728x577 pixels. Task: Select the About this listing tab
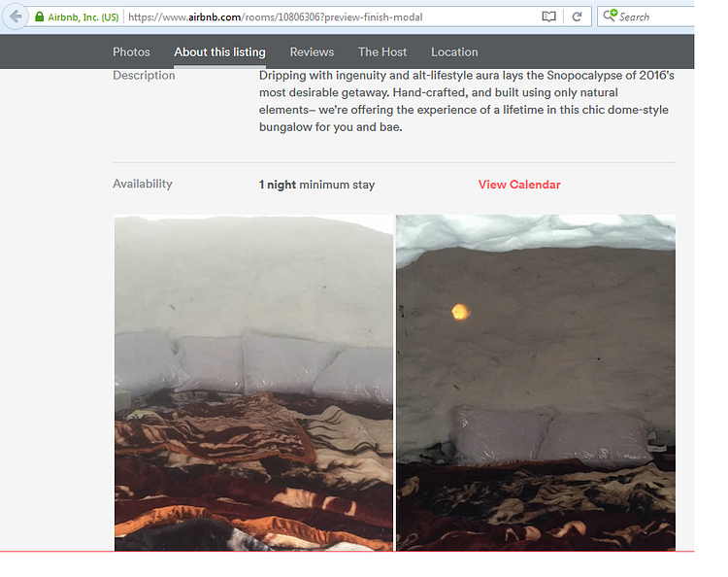[219, 52]
